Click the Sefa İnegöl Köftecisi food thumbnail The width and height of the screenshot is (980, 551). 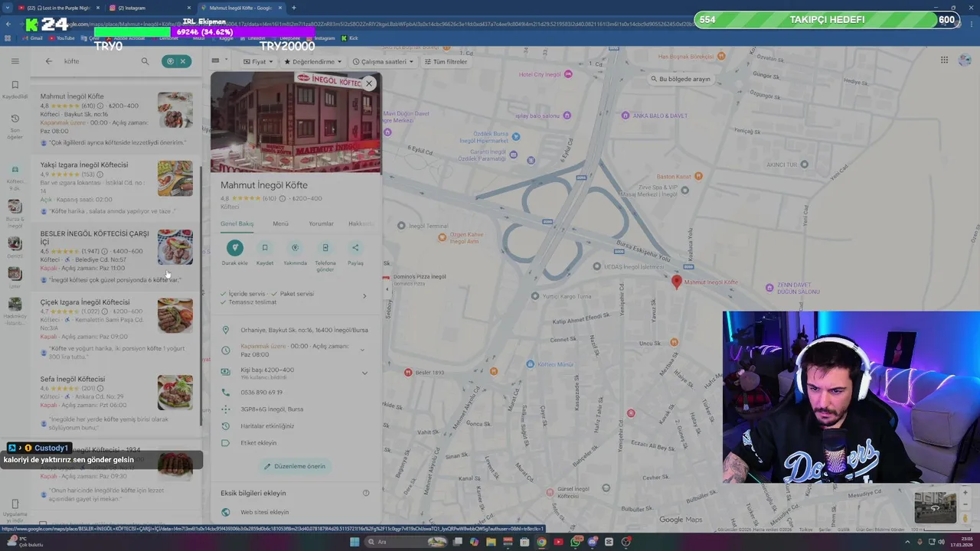175,393
